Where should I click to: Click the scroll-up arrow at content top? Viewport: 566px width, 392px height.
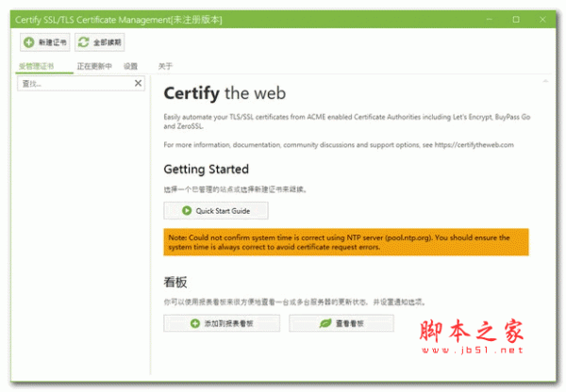click(x=545, y=81)
